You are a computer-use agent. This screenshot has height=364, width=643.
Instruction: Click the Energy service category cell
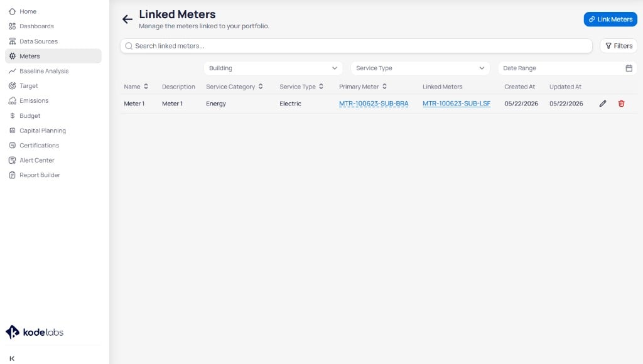[x=216, y=104]
